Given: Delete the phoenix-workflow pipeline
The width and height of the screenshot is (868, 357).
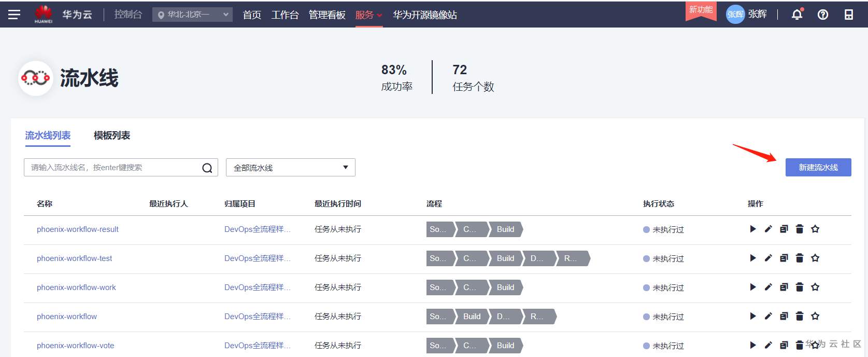Looking at the screenshot, I should pos(800,316).
